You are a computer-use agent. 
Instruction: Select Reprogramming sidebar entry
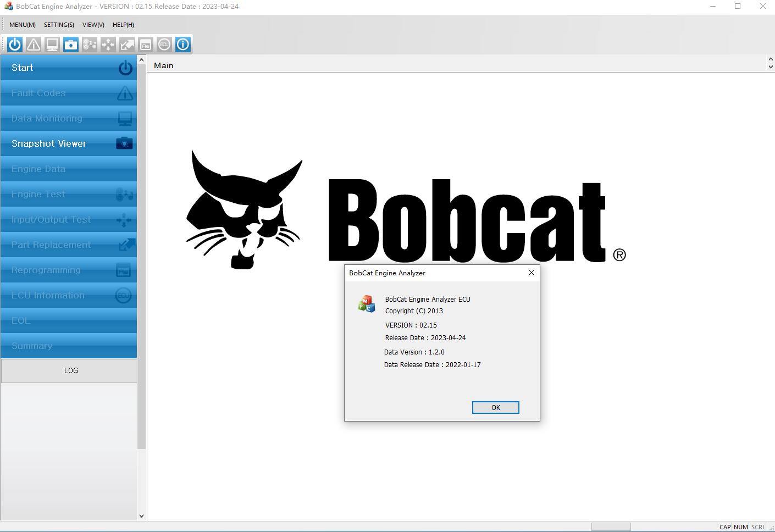69,270
